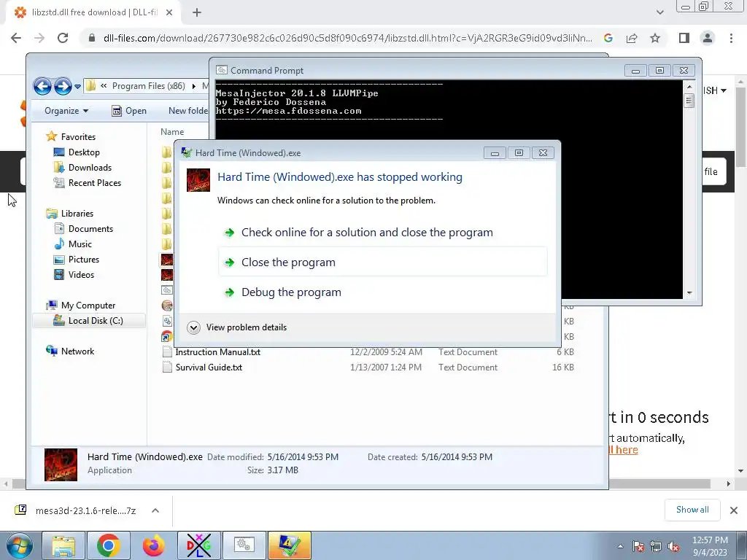Click New folder in Explorer toolbar
This screenshot has height=560, width=747.
click(x=188, y=111)
